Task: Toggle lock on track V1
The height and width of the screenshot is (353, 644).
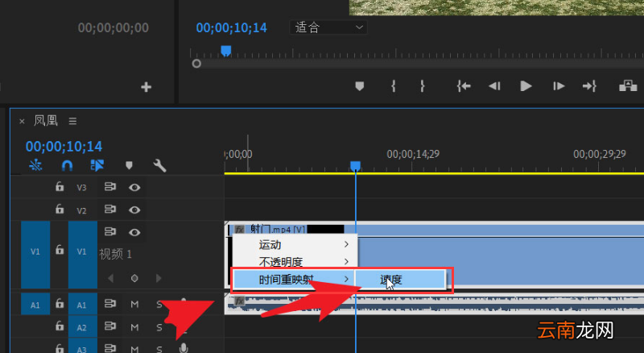Action: point(60,249)
